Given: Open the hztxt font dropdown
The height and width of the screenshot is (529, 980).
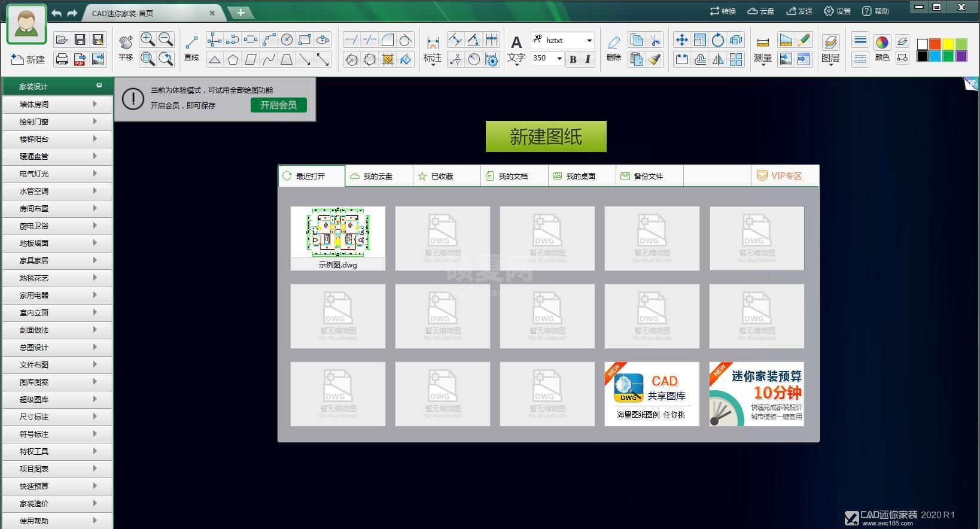Looking at the screenshot, I should click(589, 40).
